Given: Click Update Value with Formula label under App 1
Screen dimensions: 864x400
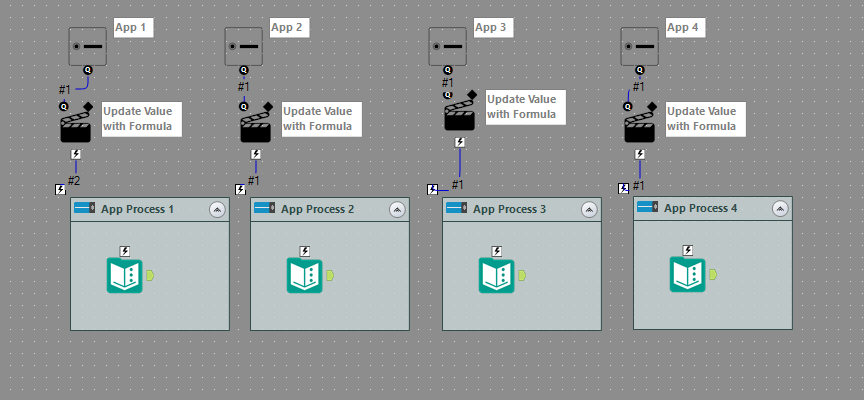Looking at the screenshot, I should tap(142, 119).
